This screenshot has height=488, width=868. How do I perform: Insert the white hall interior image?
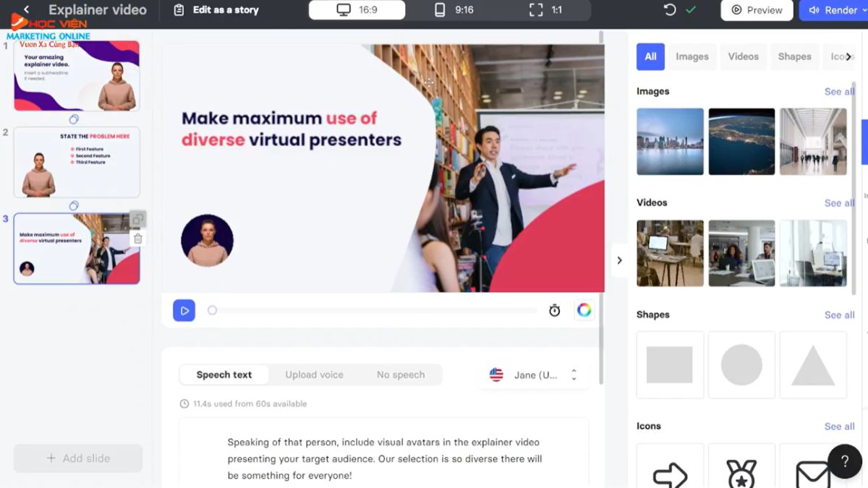(x=813, y=142)
